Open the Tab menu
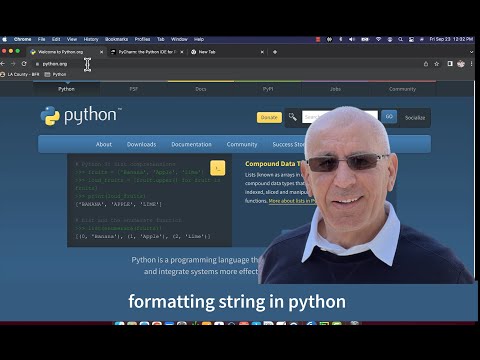The image size is (480, 360). [161, 39]
